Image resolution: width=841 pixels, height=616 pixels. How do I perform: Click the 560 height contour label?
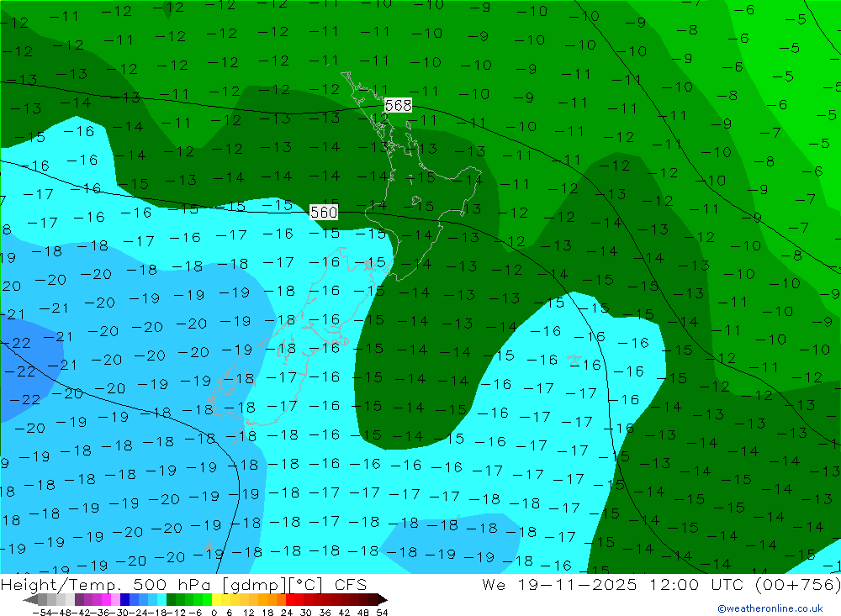point(324,213)
